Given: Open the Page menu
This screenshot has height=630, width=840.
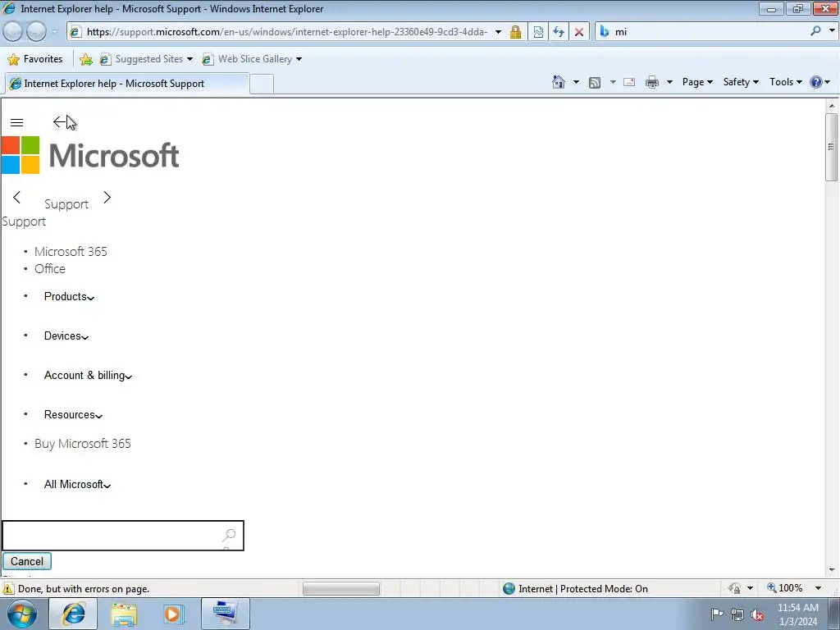Looking at the screenshot, I should (697, 82).
